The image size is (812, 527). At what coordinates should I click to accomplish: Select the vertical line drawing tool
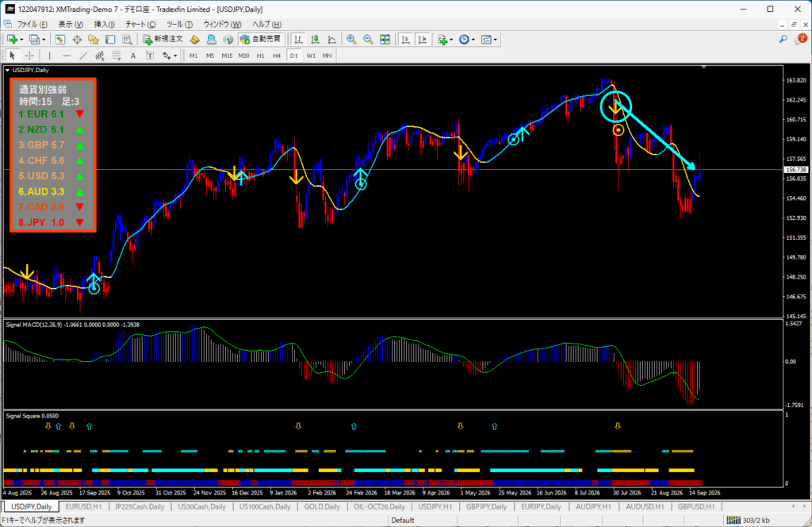tap(50, 56)
